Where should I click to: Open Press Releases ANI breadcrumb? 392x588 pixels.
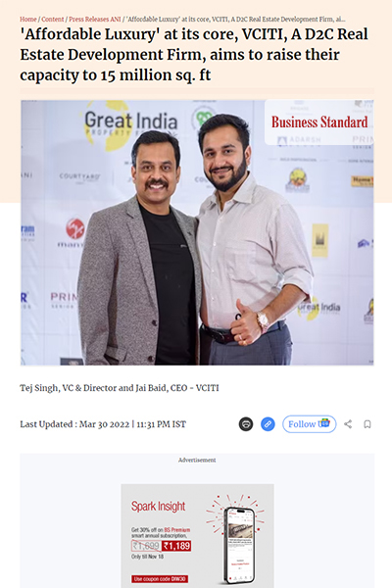pos(95,20)
